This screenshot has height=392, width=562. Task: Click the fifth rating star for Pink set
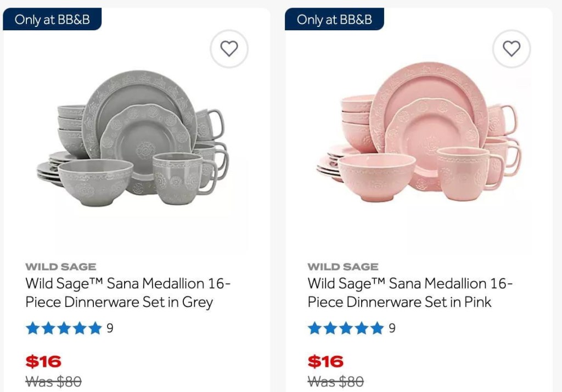(x=378, y=328)
